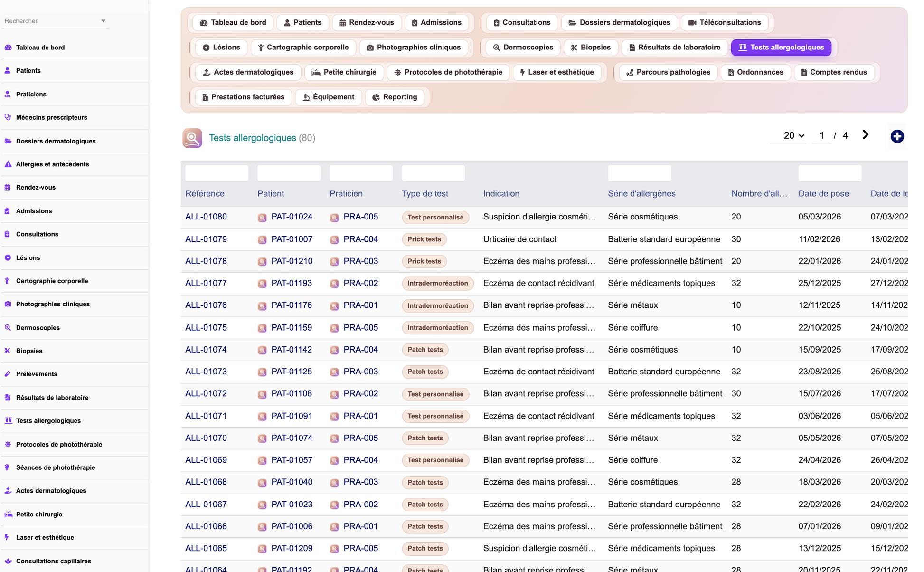Click the Lésions circle icon in sidebar
924x572 pixels.
coord(8,258)
